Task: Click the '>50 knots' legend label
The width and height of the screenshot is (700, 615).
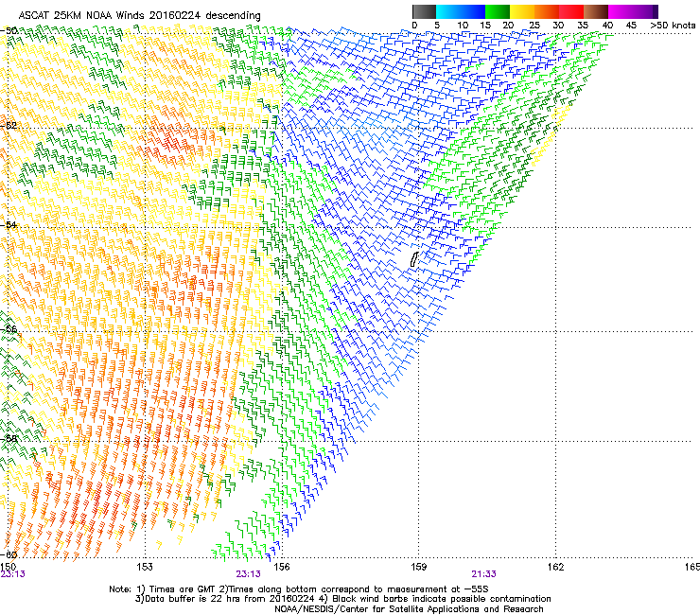Action: (673, 25)
